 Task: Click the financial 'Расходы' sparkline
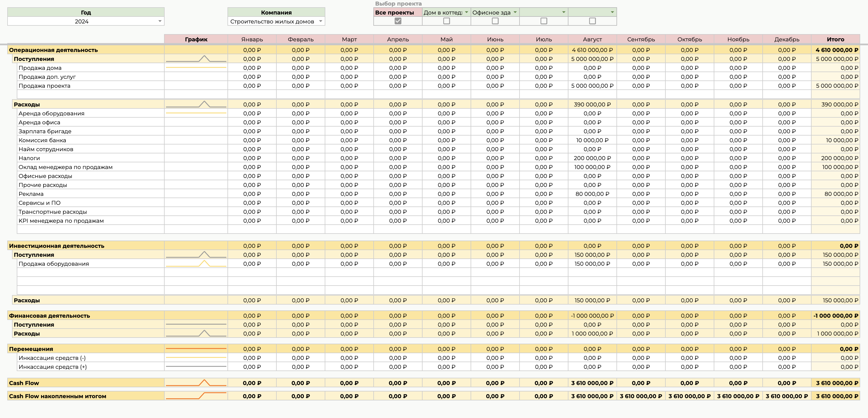(x=196, y=333)
